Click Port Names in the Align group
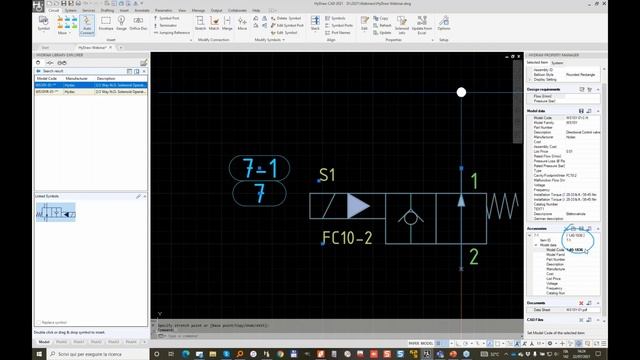 click(338, 32)
